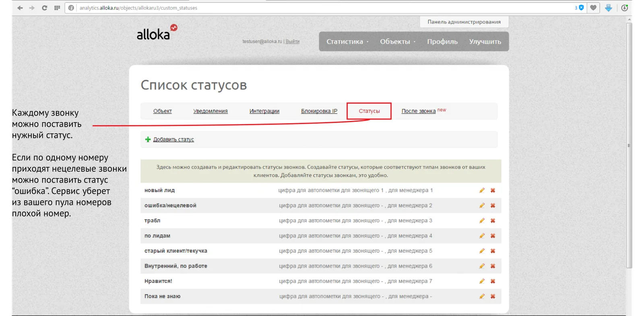Viewport: 644px width, 316px height.
Task: Click the page vertical scrollbar
Action: [629, 145]
